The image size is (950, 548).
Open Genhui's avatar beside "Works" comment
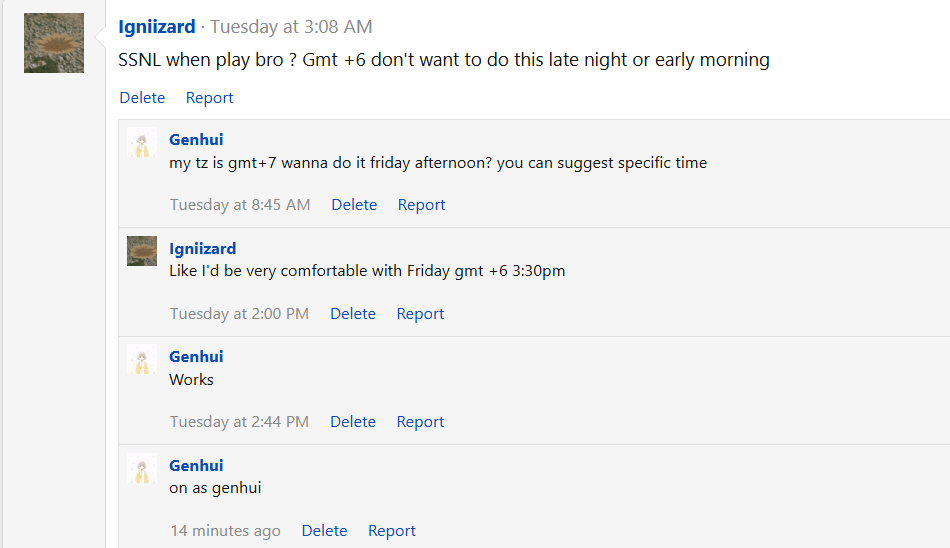pos(142,359)
